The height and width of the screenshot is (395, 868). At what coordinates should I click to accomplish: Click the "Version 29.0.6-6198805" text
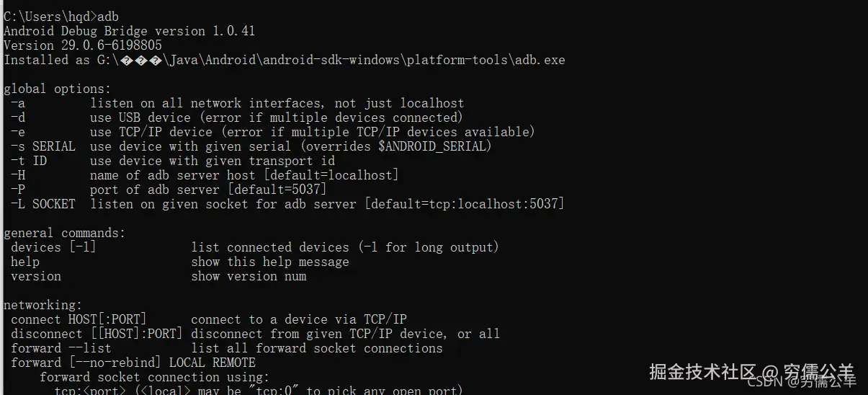tap(83, 45)
